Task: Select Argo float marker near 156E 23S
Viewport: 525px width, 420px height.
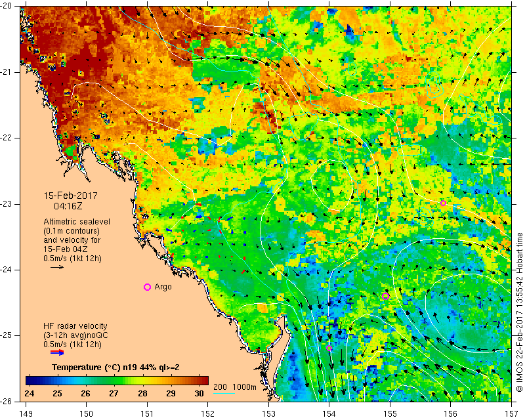Action: [443, 203]
